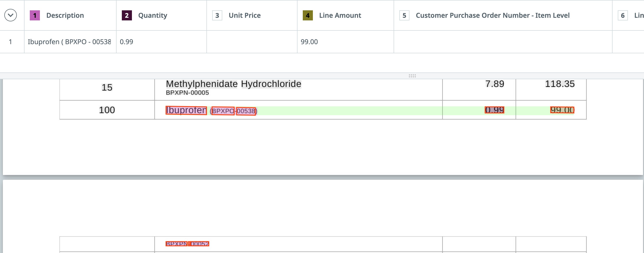Click the highlighted word Ibuprofen in the document
Screen dimensions: 644x253
(186, 110)
